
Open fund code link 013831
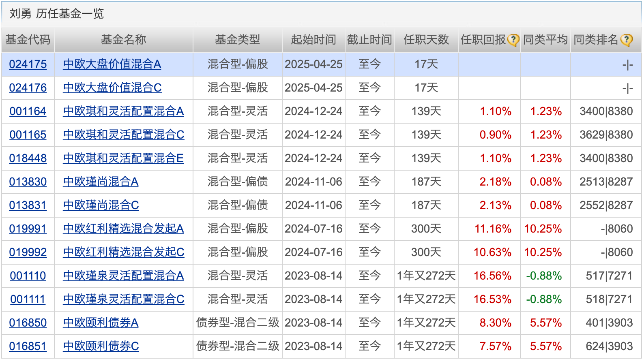pos(28,205)
